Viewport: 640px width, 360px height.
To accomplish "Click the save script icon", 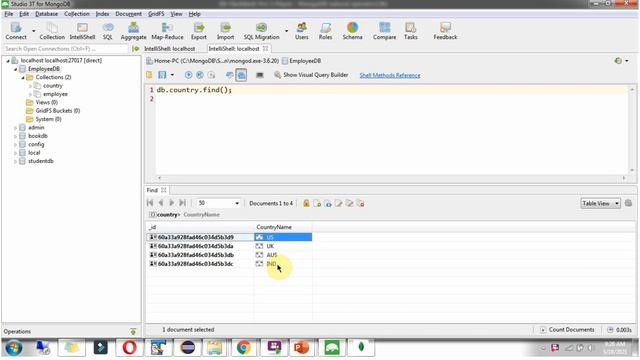I will [162, 75].
